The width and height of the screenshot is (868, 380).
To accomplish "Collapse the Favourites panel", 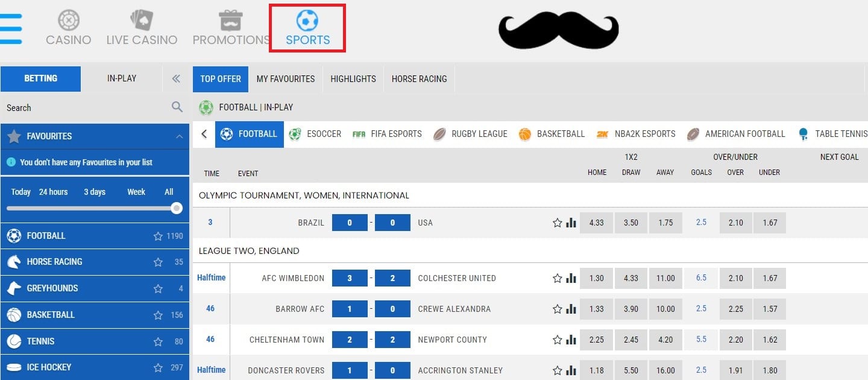I will point(179,137).
